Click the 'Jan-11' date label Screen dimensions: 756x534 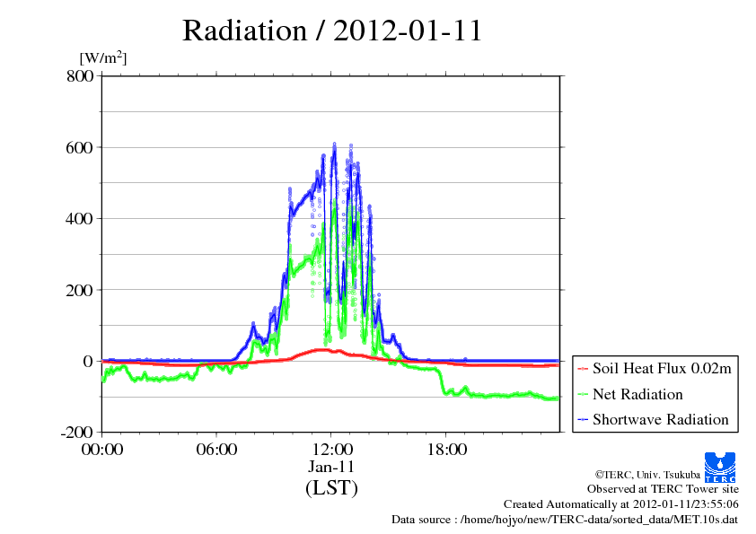pos(331,467)
